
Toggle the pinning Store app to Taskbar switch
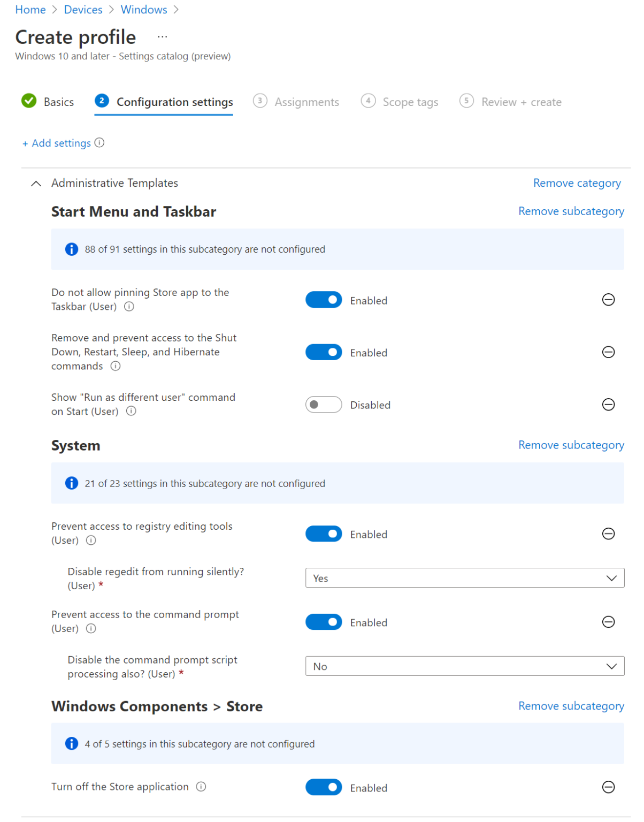tap(324, 300)
